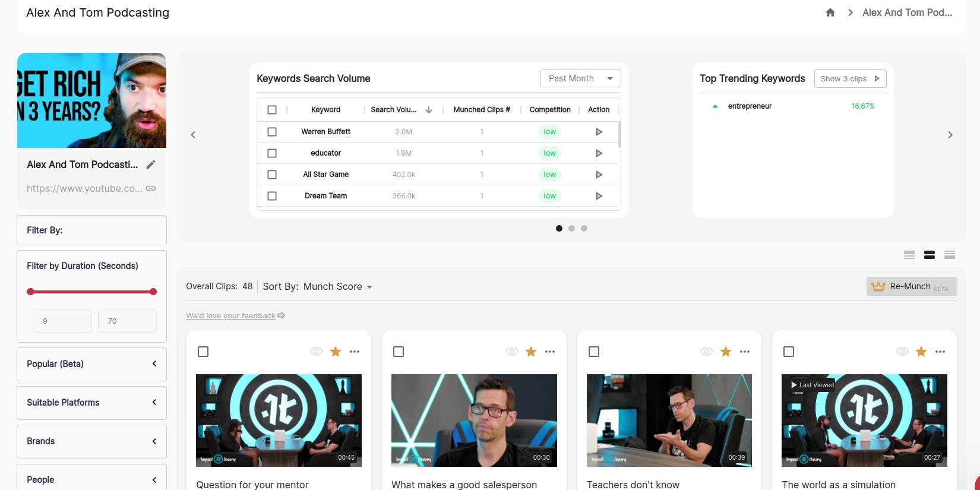Click the home icon in breadcrumb
Viewport: 980px width, 490px height.
[x=830, y=12]
